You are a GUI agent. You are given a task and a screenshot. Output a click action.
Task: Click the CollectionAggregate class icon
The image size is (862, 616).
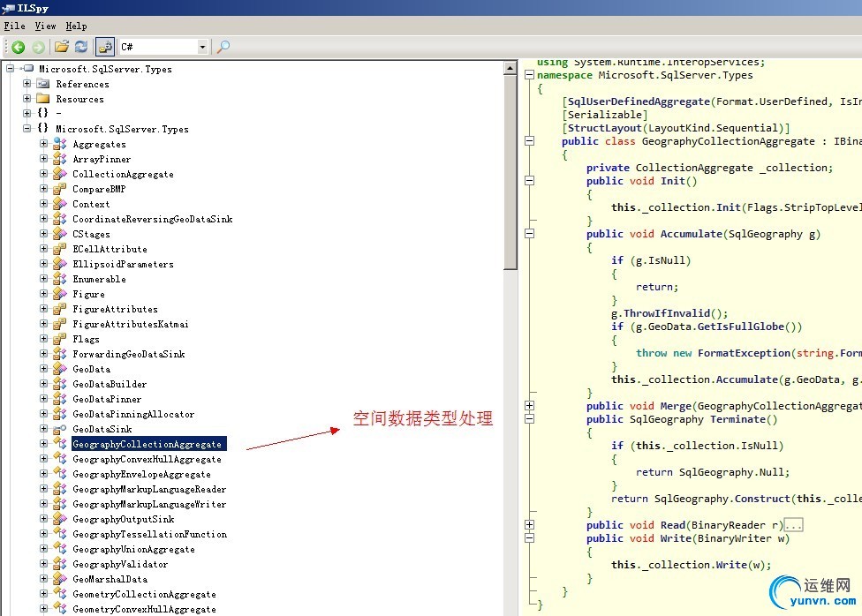[x=60, y=174]
